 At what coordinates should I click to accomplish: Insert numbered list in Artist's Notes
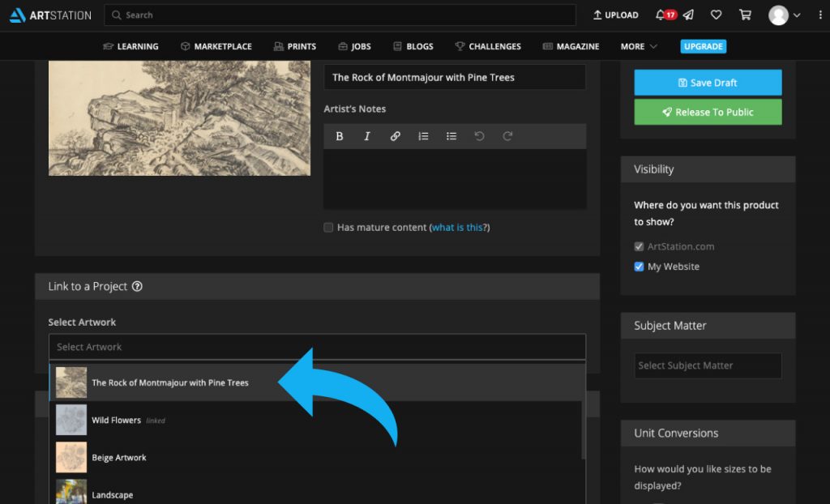pyautogui.click(x=423, y=136)
